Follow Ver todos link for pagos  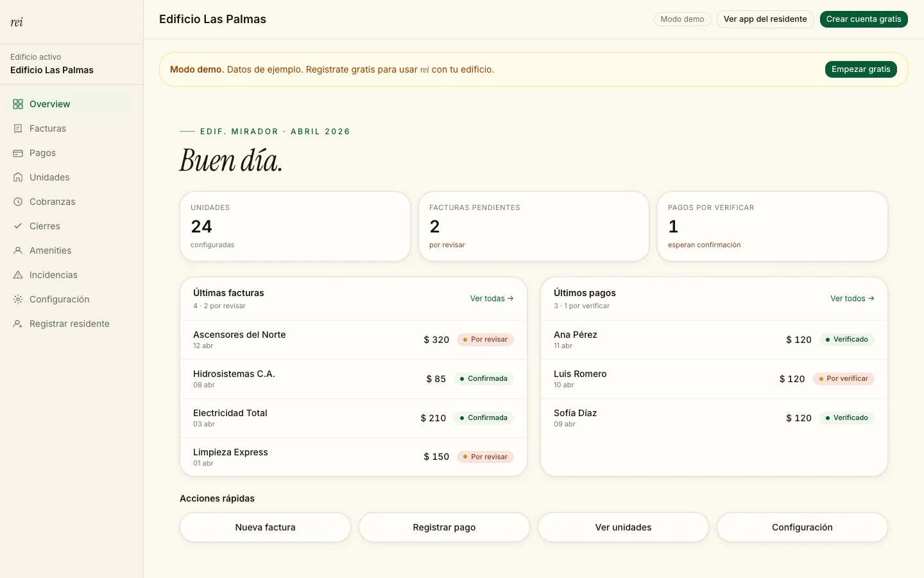(x=852, y=299)
